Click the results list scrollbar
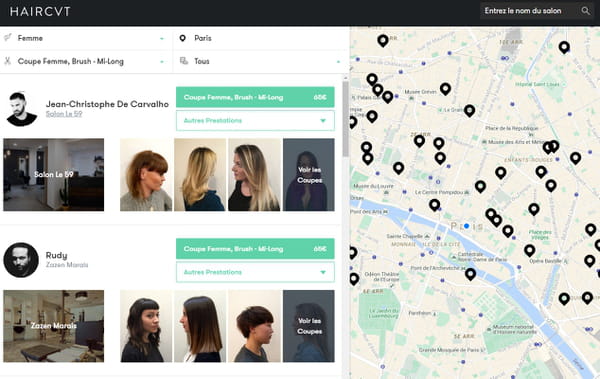The image size is (600, 379). (345, 119)
